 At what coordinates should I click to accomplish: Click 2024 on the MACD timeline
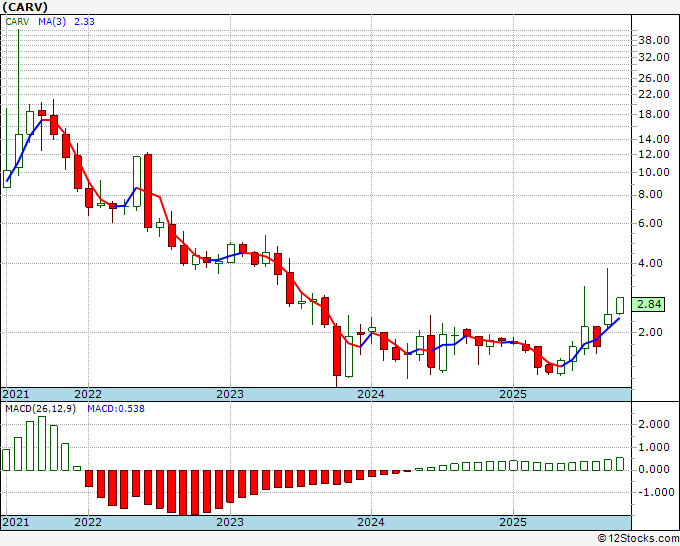371,522
